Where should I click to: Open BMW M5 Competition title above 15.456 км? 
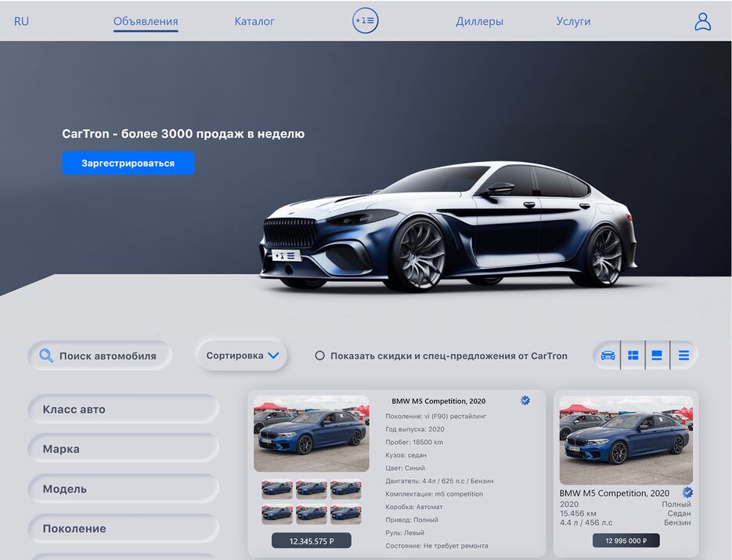615,493
